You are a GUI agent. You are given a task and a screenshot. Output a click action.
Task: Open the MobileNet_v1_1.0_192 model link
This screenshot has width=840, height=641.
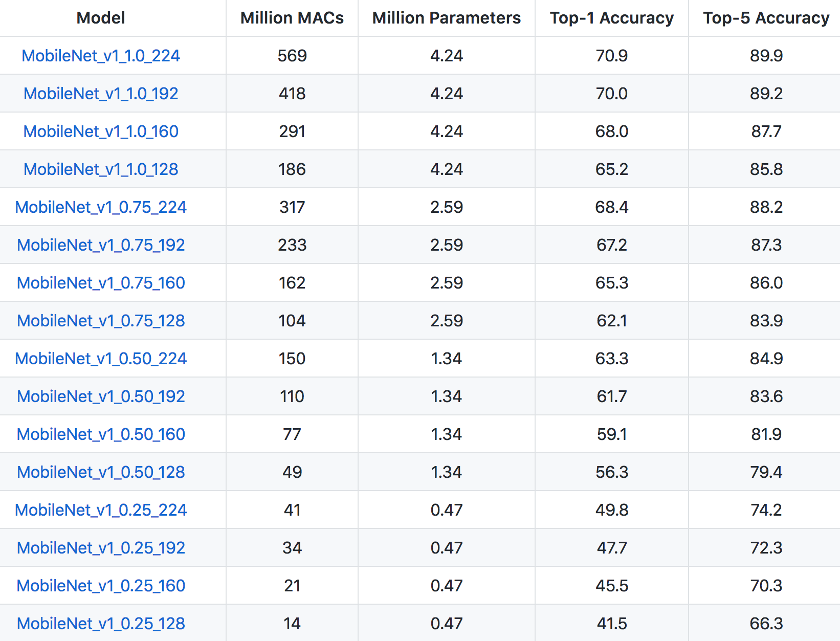click(101, 94)
